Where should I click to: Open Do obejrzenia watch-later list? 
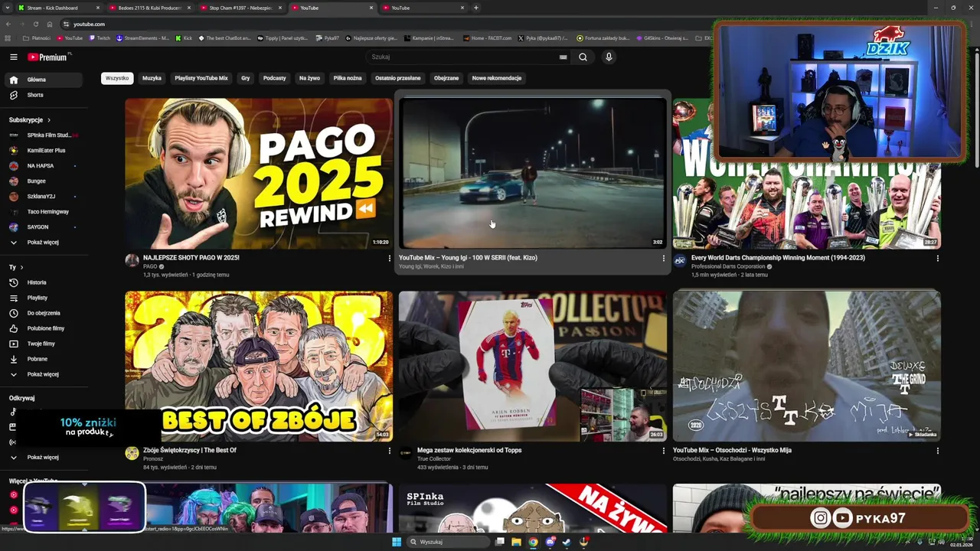click(x=43, y=313)
